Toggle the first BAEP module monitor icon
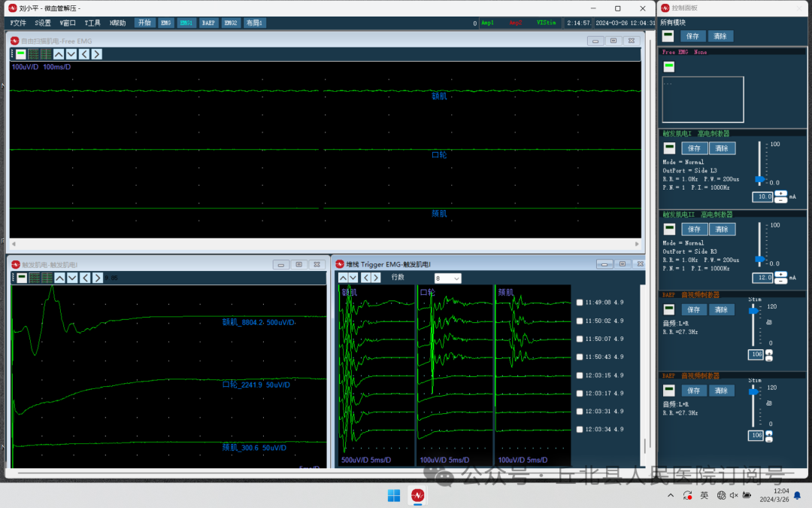The image size is (812, 508). [669, 309]
